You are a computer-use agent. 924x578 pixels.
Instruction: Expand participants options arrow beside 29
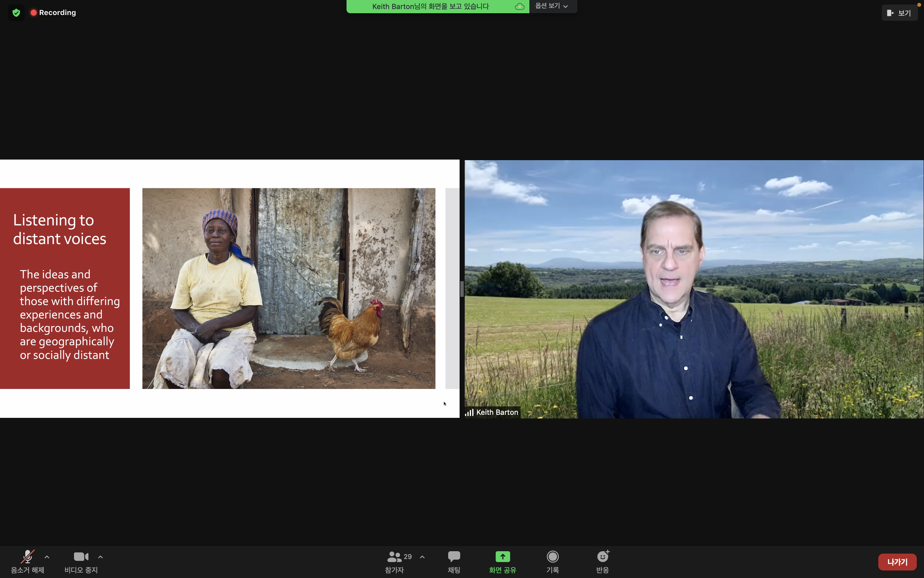pyautogui.click(x=422, y=557)
